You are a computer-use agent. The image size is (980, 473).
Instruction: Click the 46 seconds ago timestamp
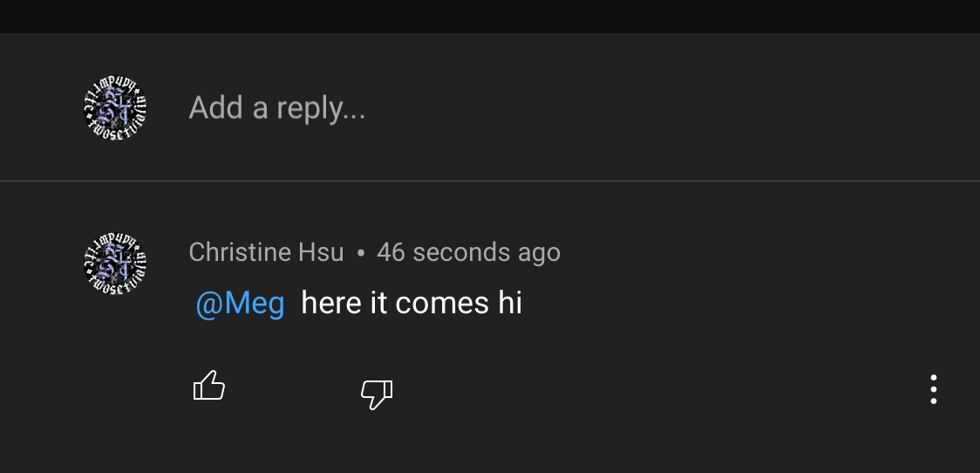pos(469,252)
